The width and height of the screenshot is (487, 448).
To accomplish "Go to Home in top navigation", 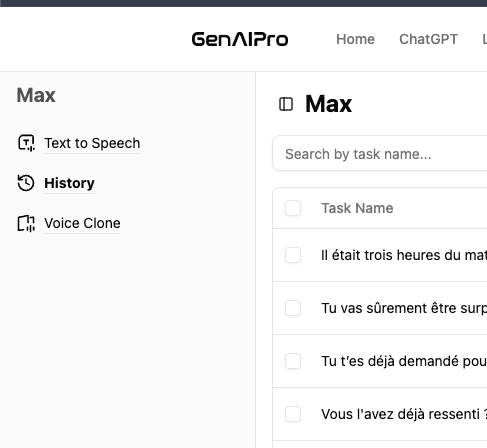I will click(355, 39).
